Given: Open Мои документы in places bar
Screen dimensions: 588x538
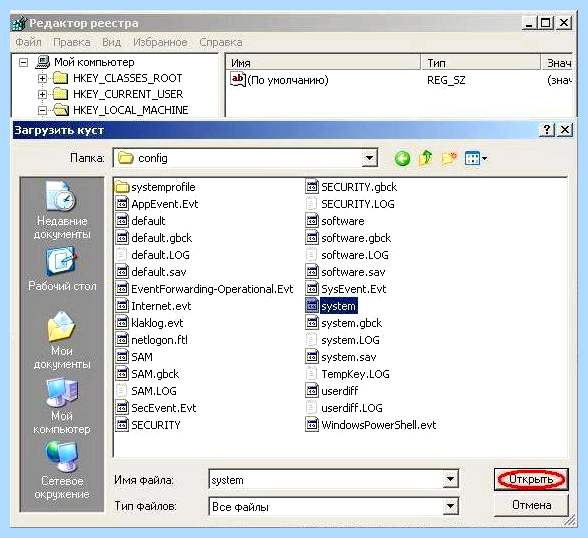Looking at the screenshot, I should click(x=62, y=340).
